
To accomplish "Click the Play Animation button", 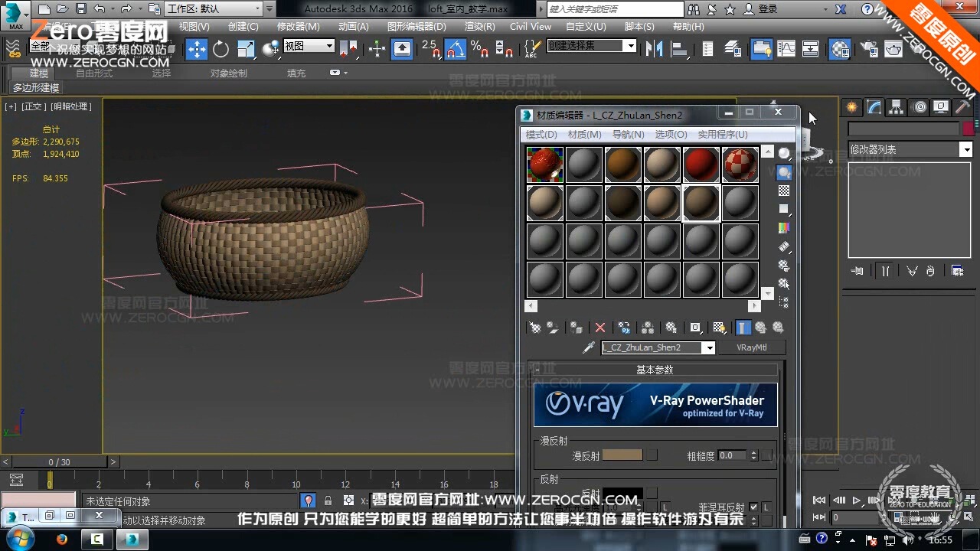I will click(857, 500).
